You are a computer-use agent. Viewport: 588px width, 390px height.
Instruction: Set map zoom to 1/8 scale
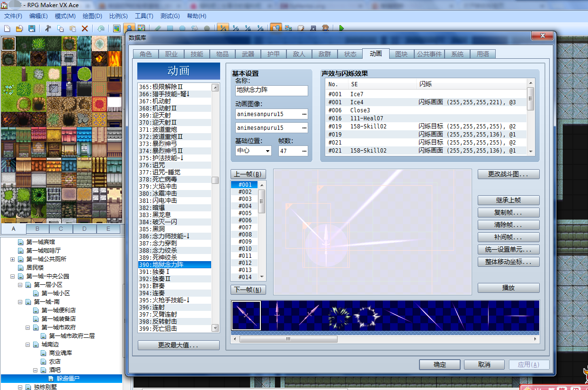(x=259, y=28)
